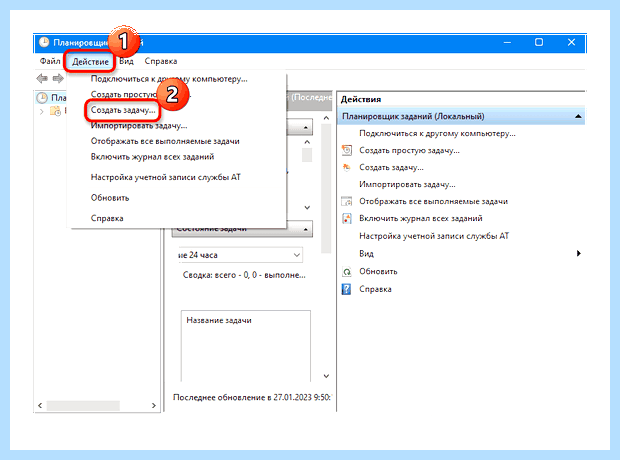The image size is (620, 460).
Task: Choose 'Справка' at the bottom of dropdown menu
Action: point(107,218)
